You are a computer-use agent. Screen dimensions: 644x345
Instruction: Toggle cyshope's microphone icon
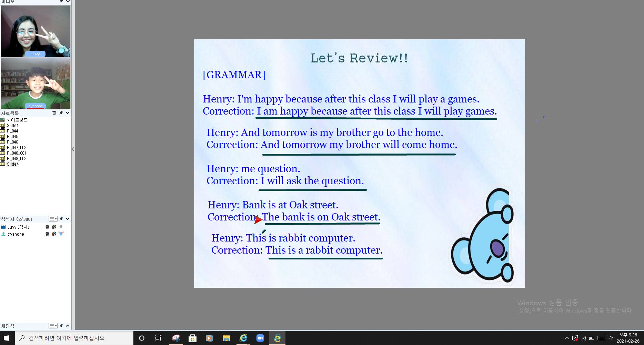pos(61,234)
